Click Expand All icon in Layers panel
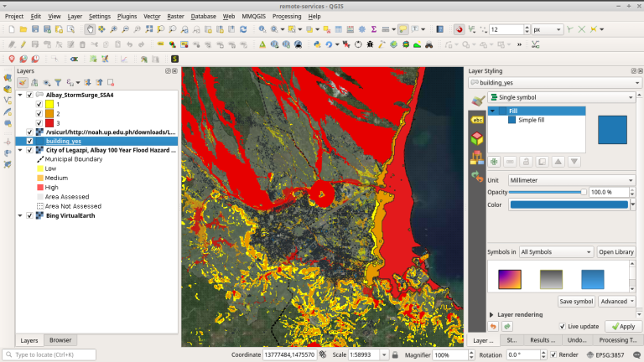The image size is (644, 362). [87, 82]
